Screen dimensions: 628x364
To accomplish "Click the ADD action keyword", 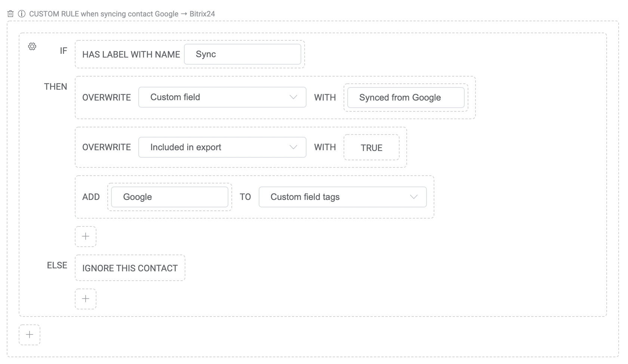I will pyautogui.click(x=91, y=197).
